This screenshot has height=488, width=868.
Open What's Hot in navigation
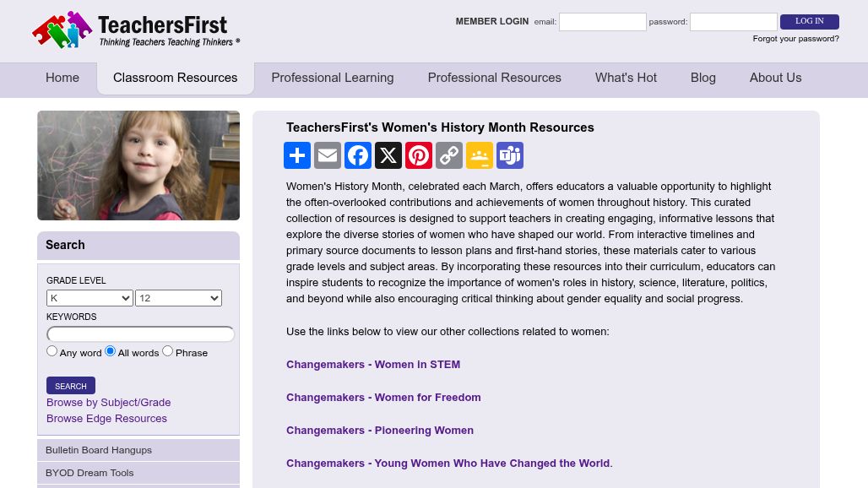point(626,78)
